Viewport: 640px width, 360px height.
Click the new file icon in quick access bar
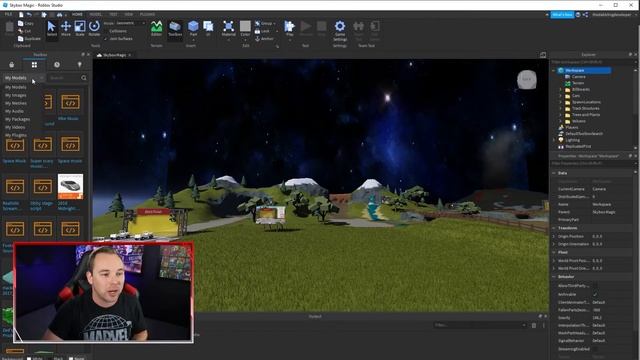(21, 15)
